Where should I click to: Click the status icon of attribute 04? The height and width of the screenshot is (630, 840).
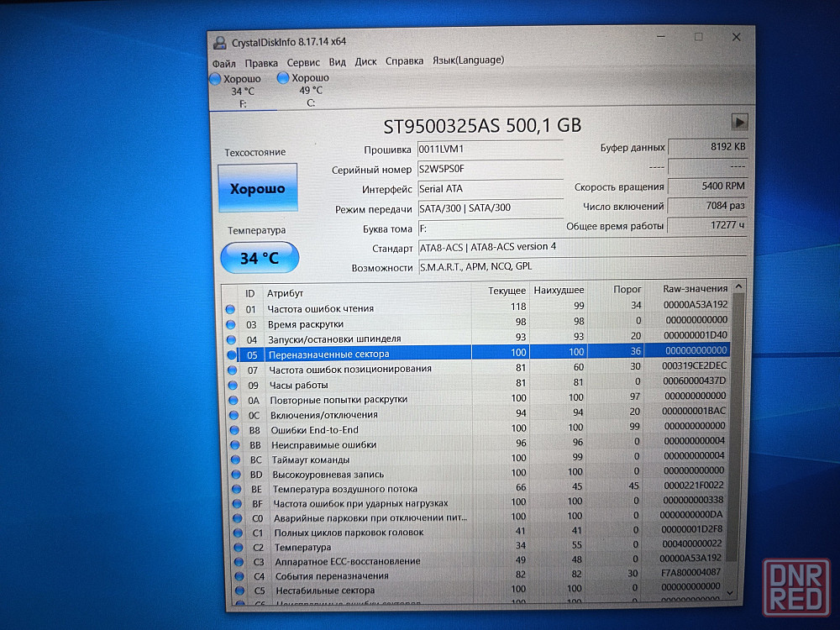pyautogui.click(x=232, y=339)
